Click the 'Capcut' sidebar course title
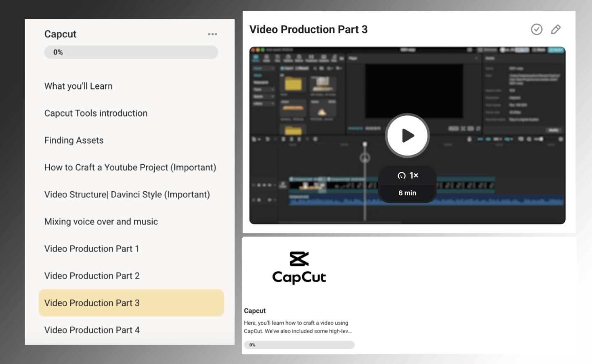Viewport: 592px width, 364px height. coord(60,34)
